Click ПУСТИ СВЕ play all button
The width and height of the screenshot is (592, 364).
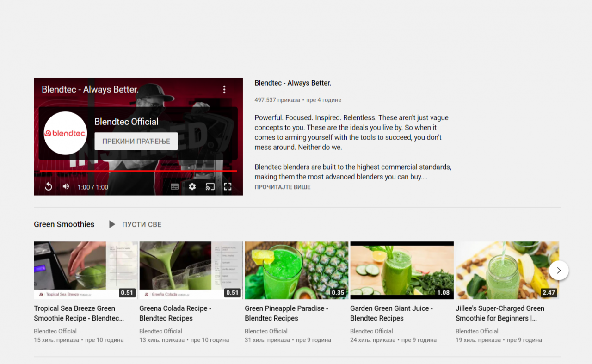point(135,224)
